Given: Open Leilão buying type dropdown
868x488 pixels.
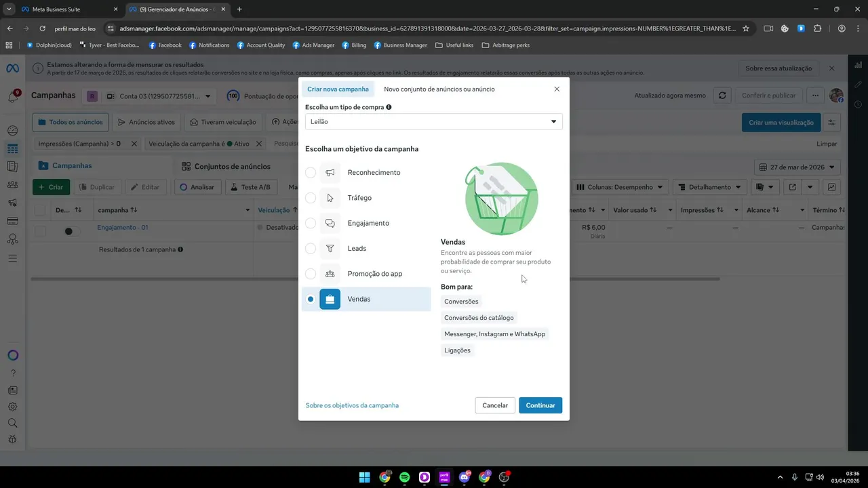Looking at the screenshot, I should pyautogui.click(x=434, y=122).
